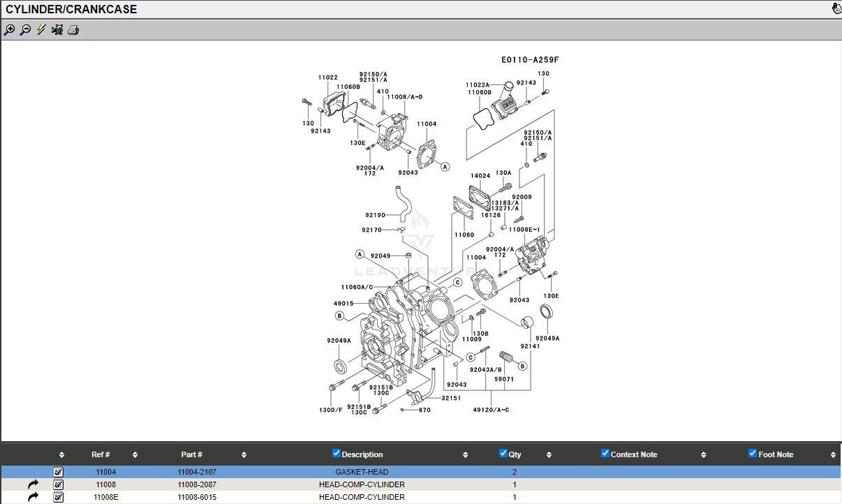Uncheck the Description column checkbox
842x504 pixels.
point(337,454)
